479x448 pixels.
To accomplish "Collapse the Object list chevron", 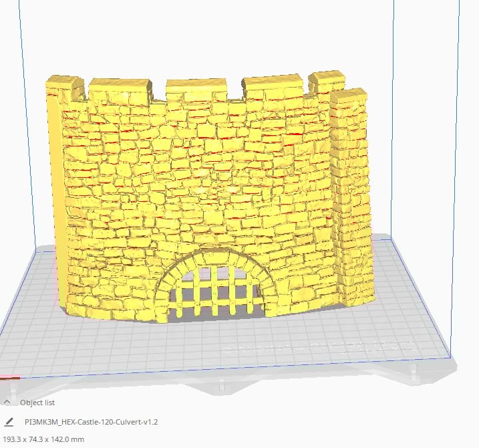I will point(7,402).
